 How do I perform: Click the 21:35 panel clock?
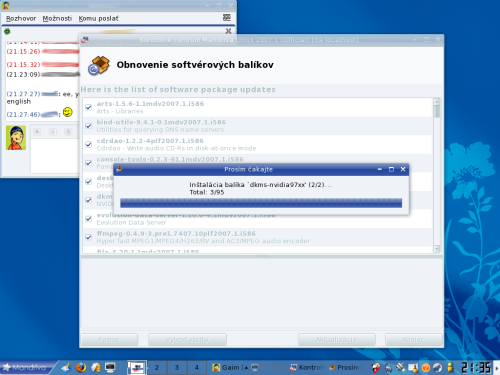(477, 367)
